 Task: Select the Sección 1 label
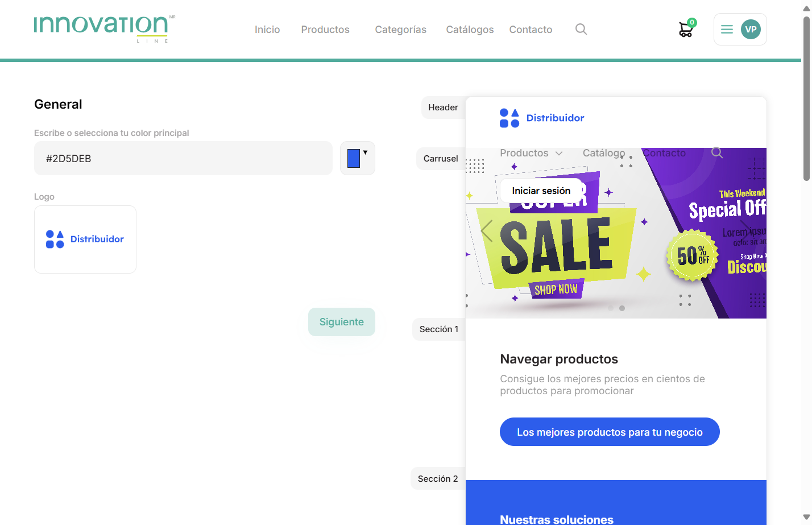(439, 329)
